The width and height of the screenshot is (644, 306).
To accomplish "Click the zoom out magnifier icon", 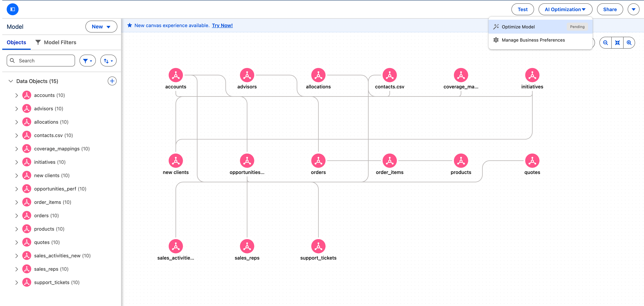I will pyautogui.click(x=606, y=43).
